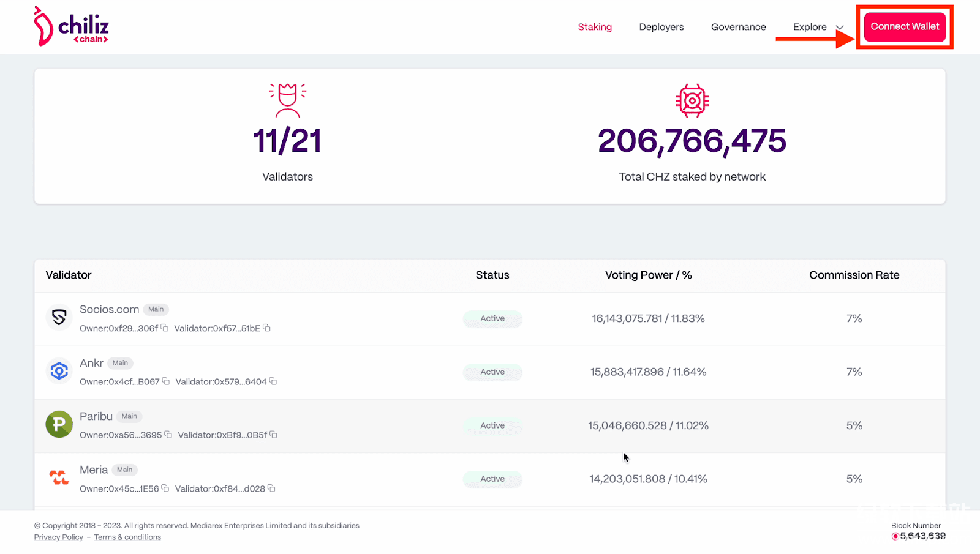Copy the Ankr owner address
This screenshot has width=980, height=554.
(x=166, y=381)
